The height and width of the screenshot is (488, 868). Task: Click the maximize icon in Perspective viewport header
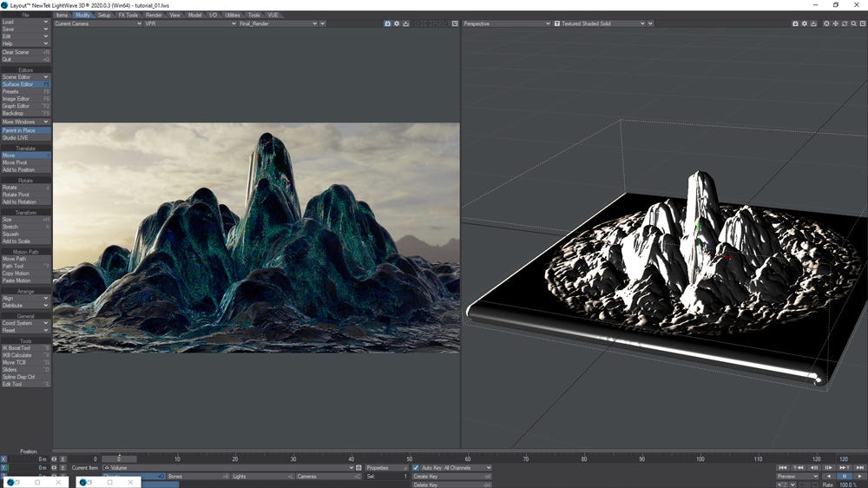coord(863,23)
